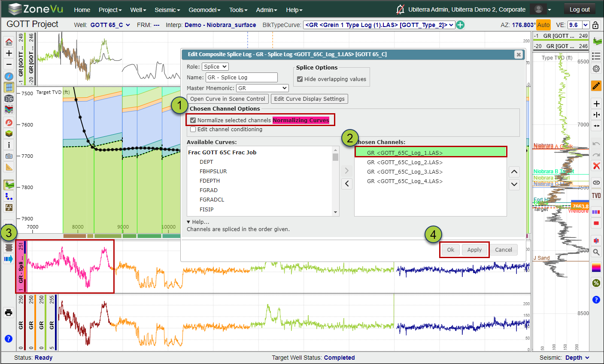Screen dimensions: 604x364
Task: Take a snapshot with the camera icon
Action: coord(9,156)
